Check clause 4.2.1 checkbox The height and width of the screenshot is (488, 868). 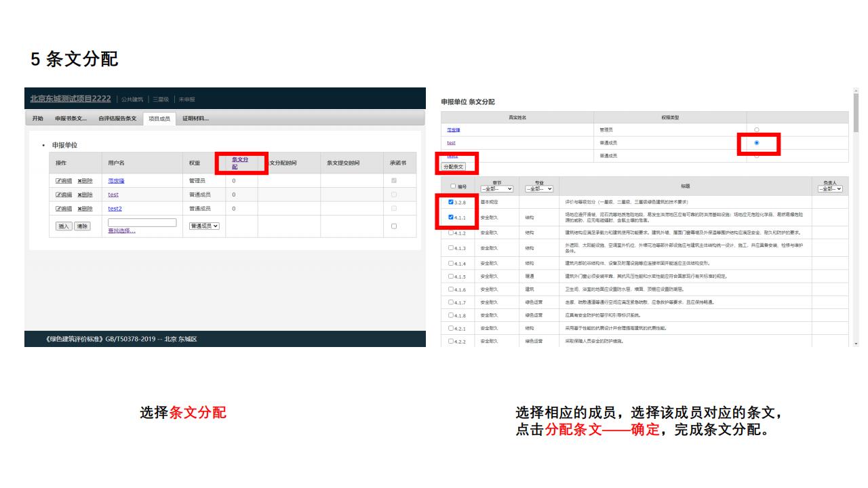pos(452,328)
